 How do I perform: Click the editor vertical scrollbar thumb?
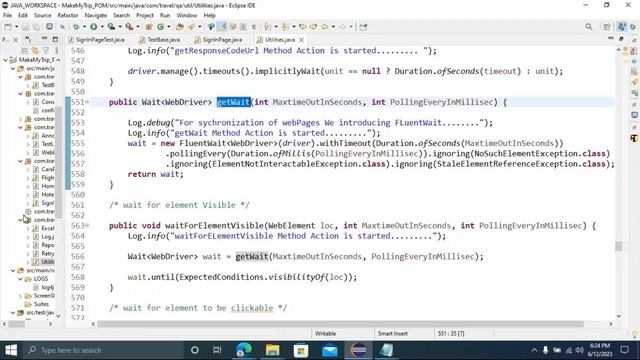(x=619, y=246)
